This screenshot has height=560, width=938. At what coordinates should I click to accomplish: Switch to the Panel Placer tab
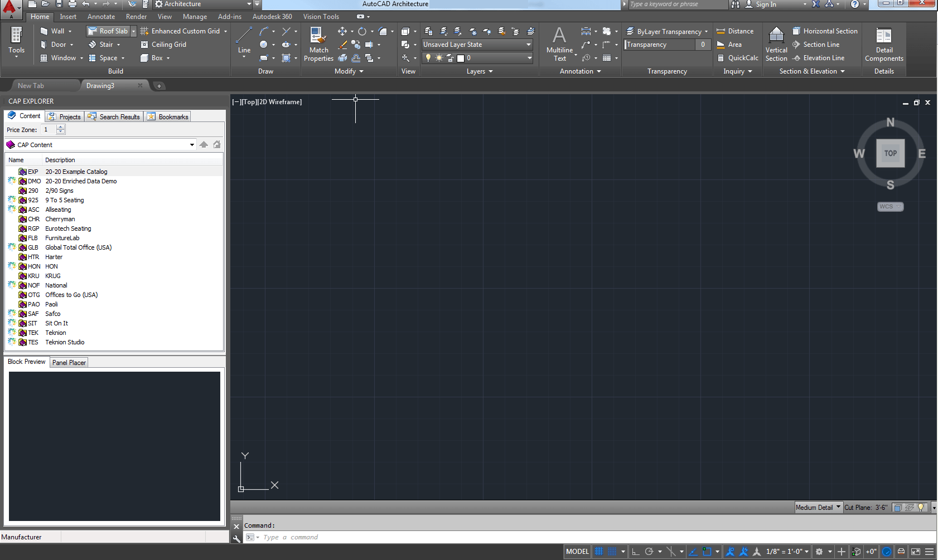[x=69, y=362]
